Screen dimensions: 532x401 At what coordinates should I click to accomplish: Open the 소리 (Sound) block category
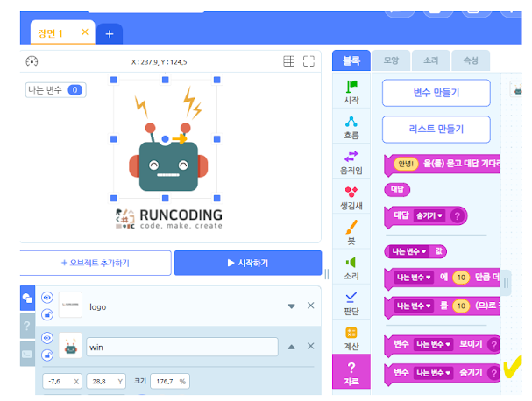coord(351,268)
